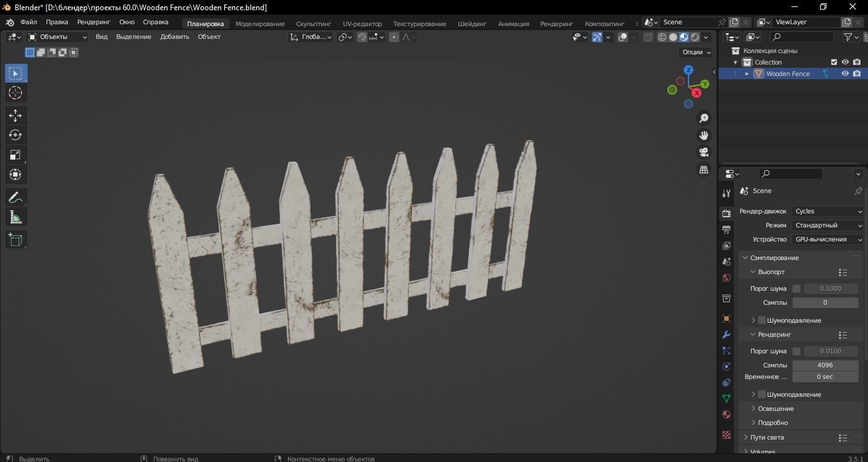Click the viewport zoom magnifier gizmo
Image resolution: width=868 pixels, height=462 pixels.
coord(704,118)
